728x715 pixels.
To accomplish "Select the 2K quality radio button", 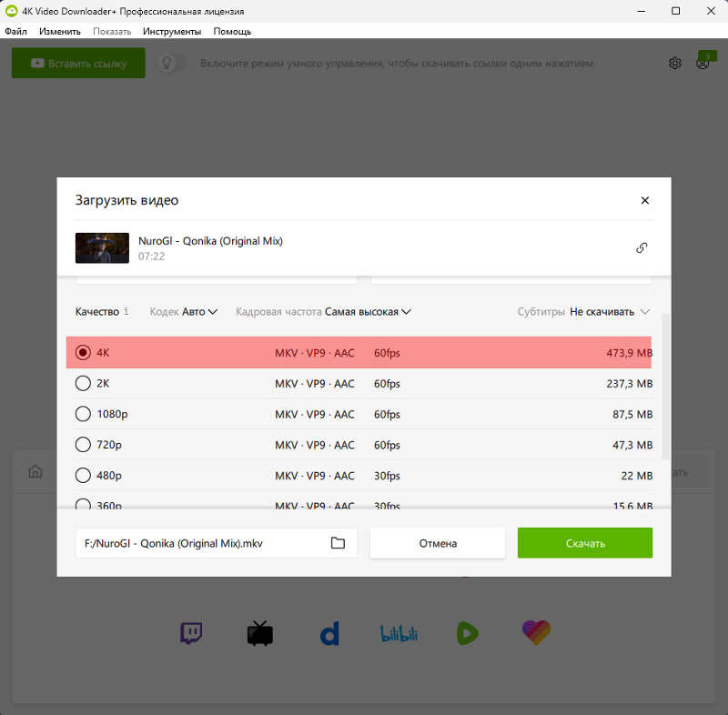I will 83,383.
